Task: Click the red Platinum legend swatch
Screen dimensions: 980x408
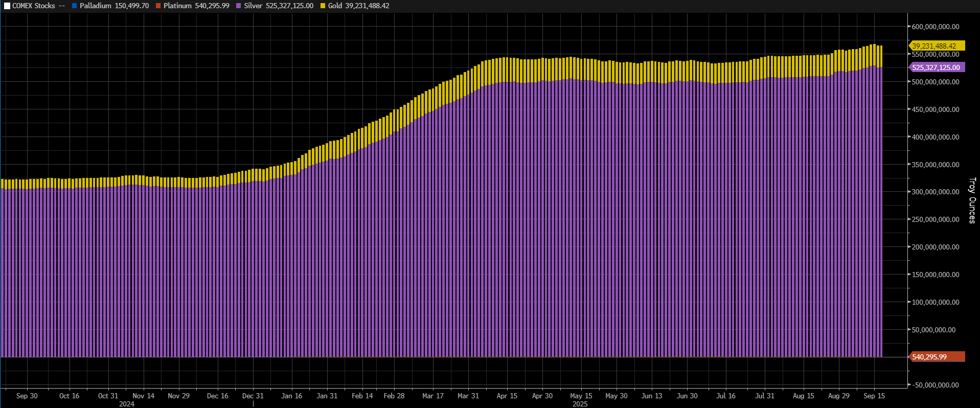Action: click(158, 6)
